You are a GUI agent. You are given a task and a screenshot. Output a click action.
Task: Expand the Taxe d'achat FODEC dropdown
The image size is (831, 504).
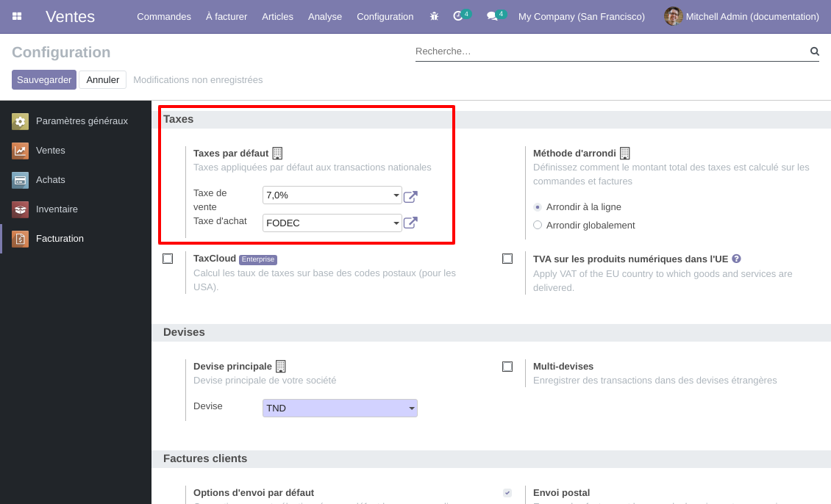[x=332, y=223]
